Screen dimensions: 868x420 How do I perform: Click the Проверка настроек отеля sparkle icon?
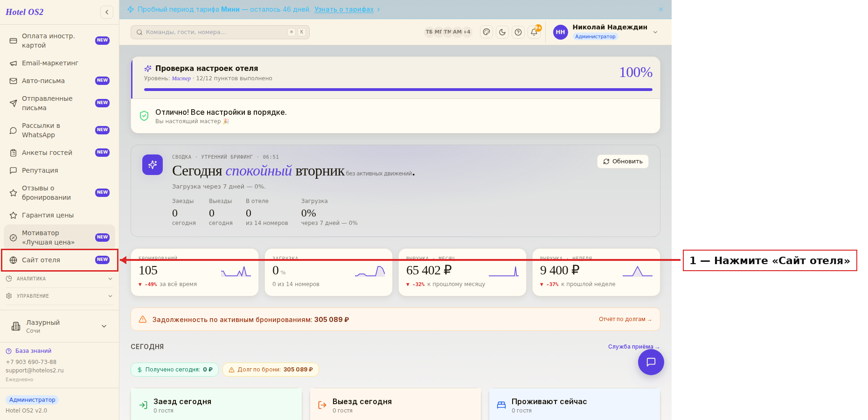[148, 69]
